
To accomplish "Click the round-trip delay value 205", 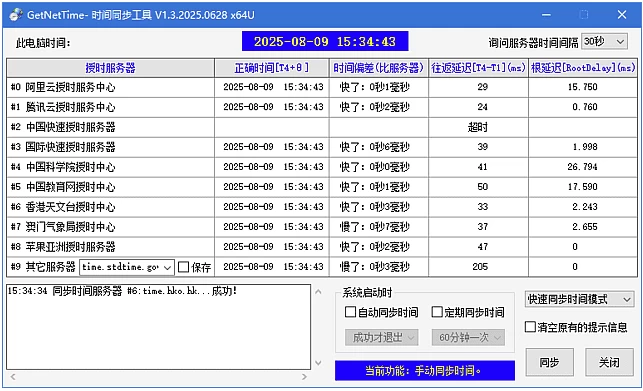I will point(480,267).
